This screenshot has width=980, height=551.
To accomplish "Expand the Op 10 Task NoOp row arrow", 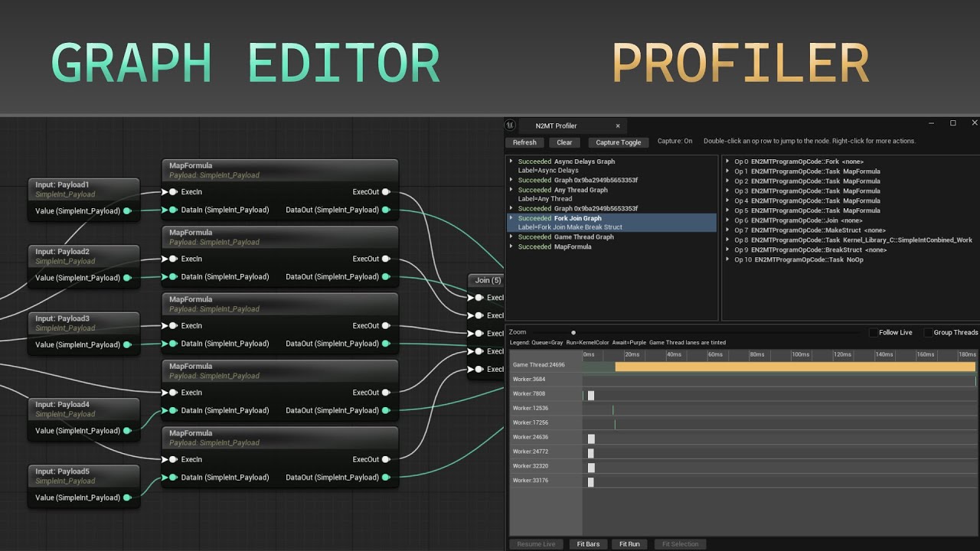I will (728, 259).
